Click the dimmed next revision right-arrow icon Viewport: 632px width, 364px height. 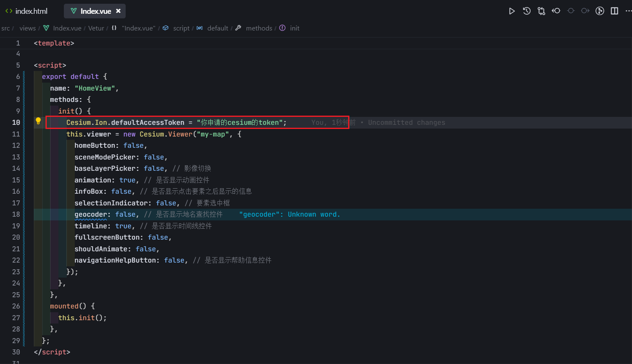click(x=585, y=11)
